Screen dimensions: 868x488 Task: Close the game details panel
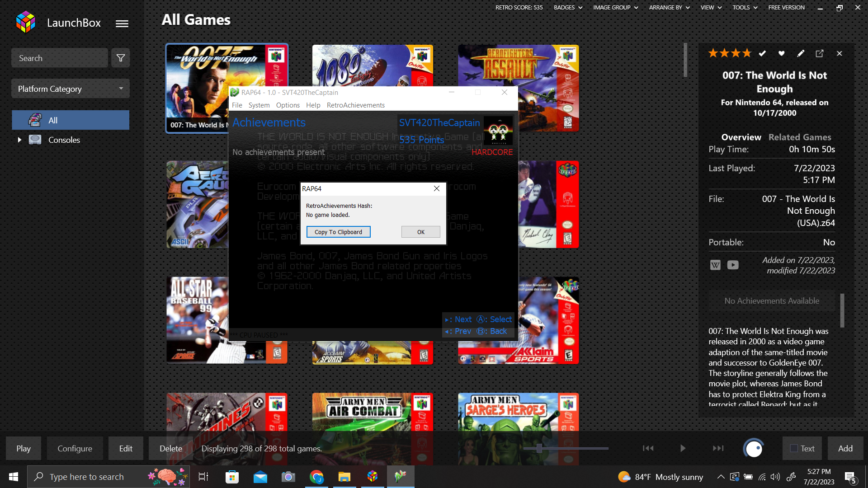click(x=840, y=53)
